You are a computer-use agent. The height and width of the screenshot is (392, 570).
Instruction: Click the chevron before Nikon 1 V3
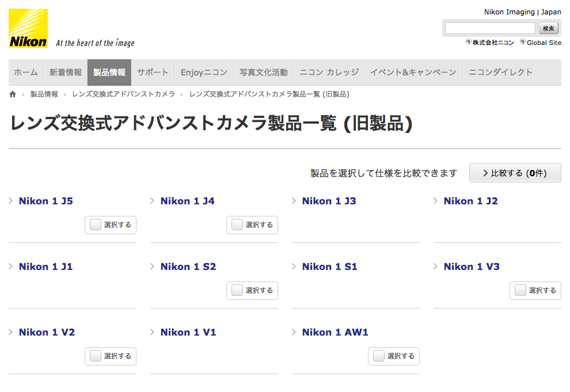click(x=435, y=267)
